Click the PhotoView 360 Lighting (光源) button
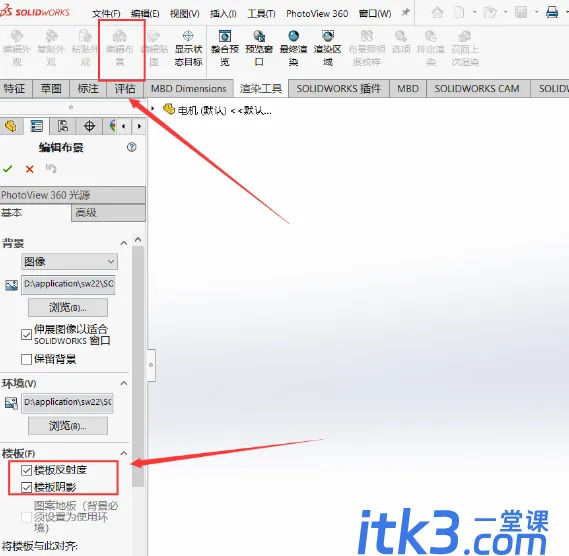Viewport: 569px width, 556px height. [x=73, y=195]
